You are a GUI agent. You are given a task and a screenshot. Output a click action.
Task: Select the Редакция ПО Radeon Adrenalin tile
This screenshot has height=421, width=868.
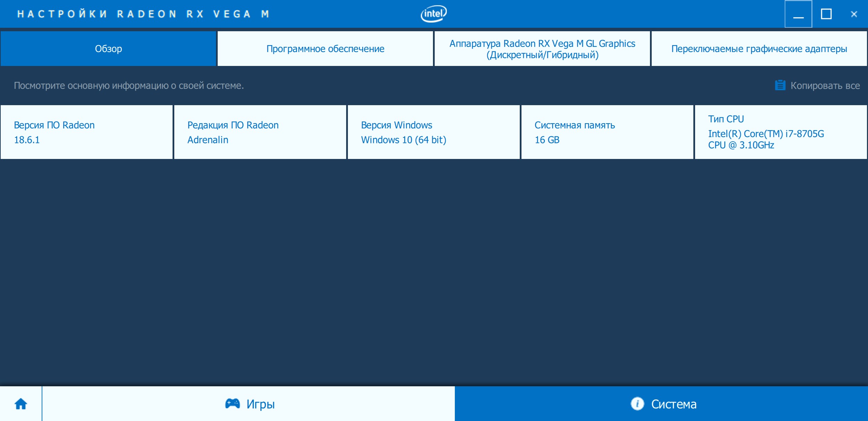tap(260, 132)
